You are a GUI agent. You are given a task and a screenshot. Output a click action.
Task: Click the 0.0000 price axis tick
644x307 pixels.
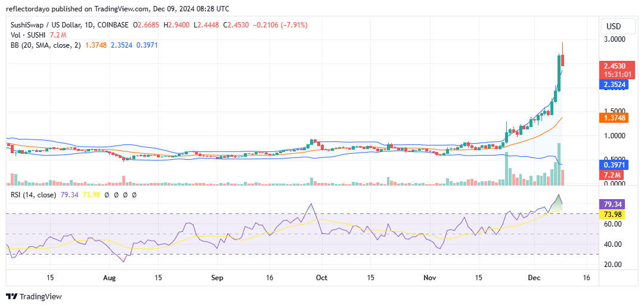[x=614, y=184]
